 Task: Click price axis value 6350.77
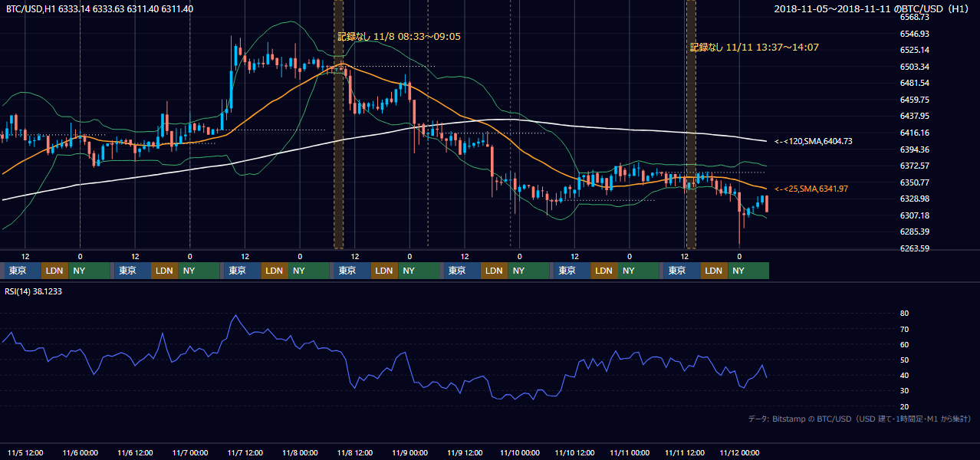[x=915, y=182]
